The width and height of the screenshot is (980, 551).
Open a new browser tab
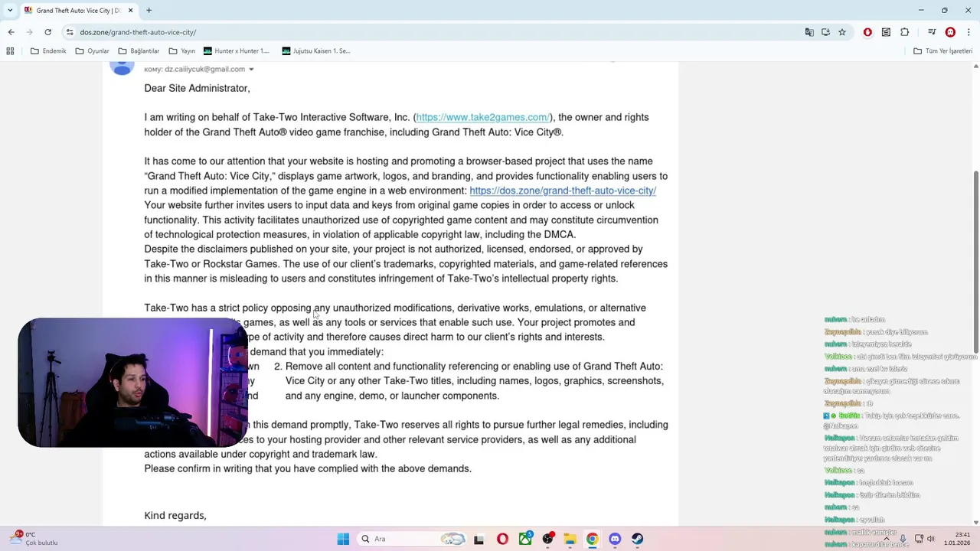click(x=149, y=11)
